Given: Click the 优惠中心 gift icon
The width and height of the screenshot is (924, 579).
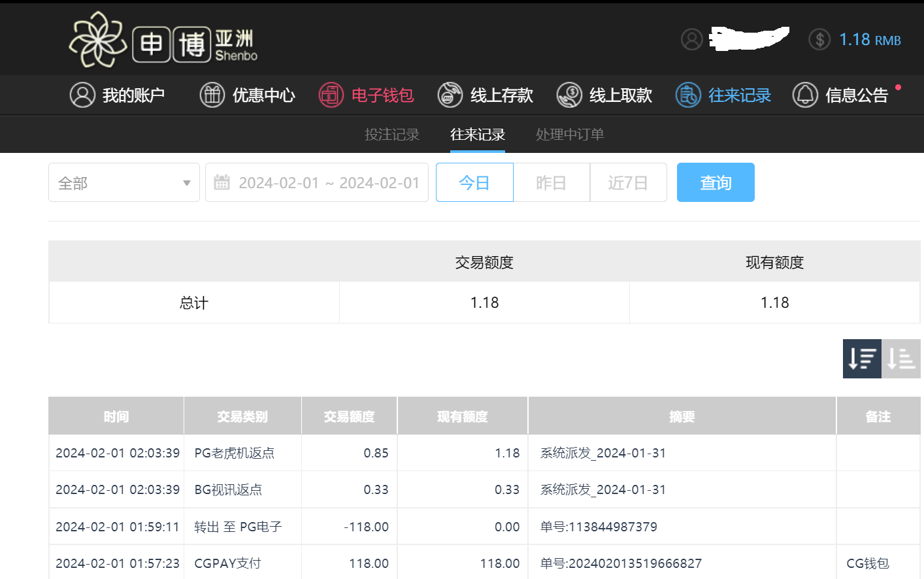Looking at the screenshot, I should 212,95.
